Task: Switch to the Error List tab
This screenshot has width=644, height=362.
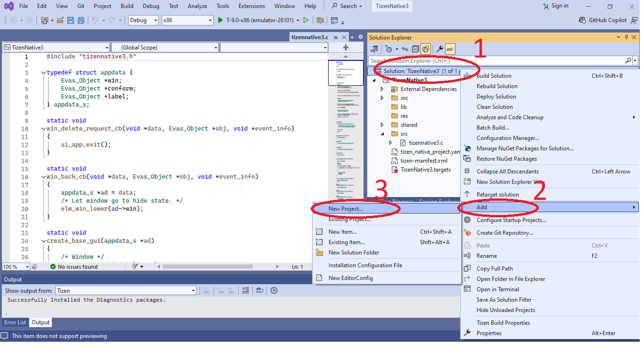Action: click(15, 322)
